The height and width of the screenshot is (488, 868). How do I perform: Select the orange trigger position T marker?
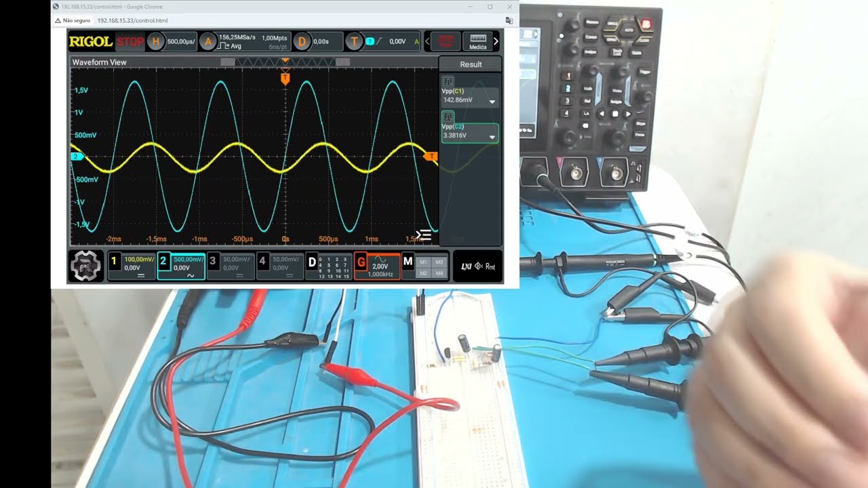pyautogui.click(x=285, y=79)
